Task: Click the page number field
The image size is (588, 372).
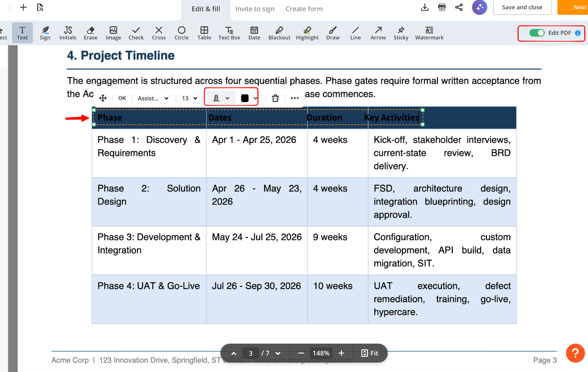Action: pos(251,353)
